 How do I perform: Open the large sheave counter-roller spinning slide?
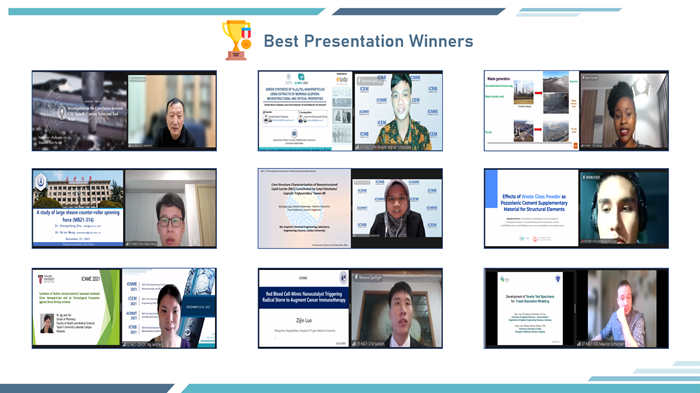click(x=78, y=208)
